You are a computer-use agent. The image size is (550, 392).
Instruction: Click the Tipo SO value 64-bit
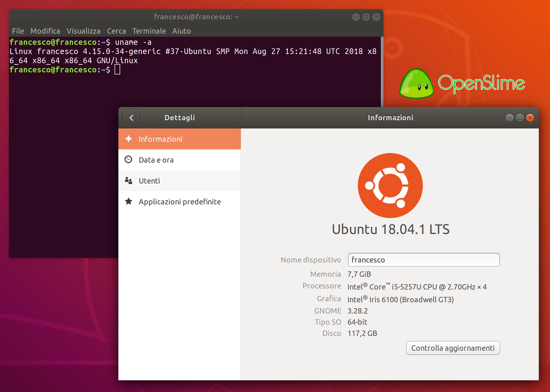357,322
